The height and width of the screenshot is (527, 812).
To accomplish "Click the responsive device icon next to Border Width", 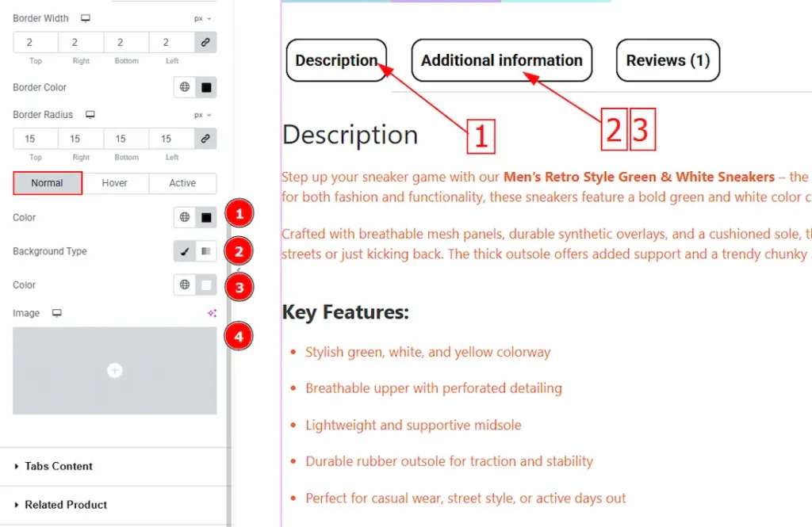I will [x=86, y=18].
